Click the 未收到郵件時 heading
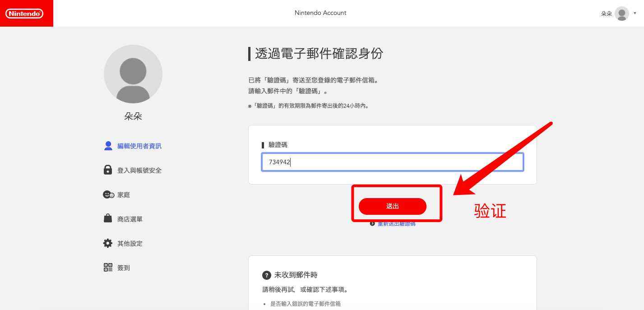This screenshot has width=644, height=310. pos(296,275)
